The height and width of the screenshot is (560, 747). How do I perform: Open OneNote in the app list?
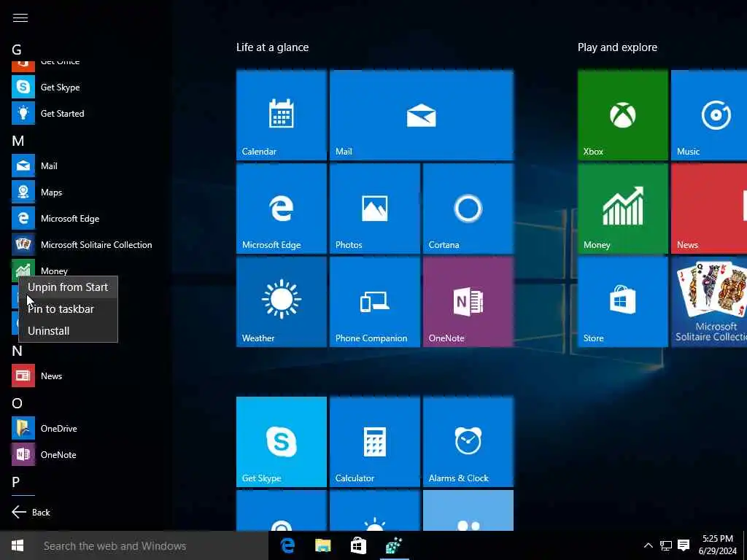click(44, 455)
